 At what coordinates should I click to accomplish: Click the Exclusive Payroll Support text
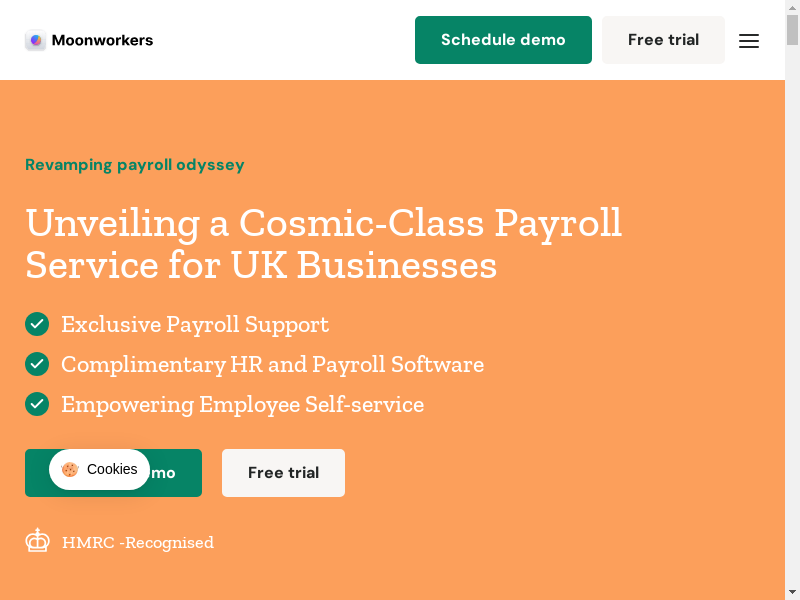(x=195, y=324)
